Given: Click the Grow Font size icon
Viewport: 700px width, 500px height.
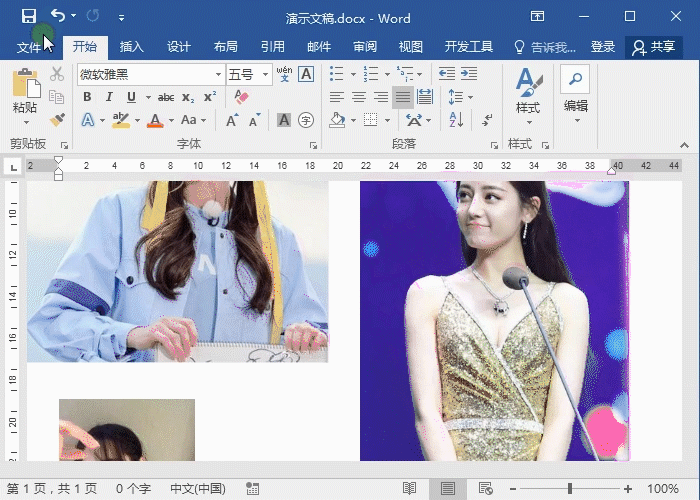Looking at the screenshot, I should 231,120.
